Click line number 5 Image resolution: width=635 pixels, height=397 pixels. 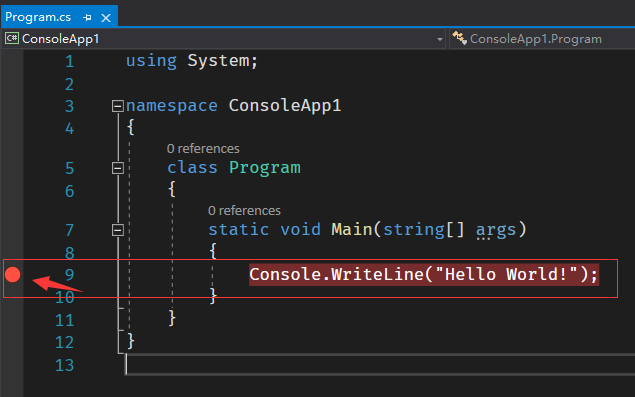[x=70, y=168]
